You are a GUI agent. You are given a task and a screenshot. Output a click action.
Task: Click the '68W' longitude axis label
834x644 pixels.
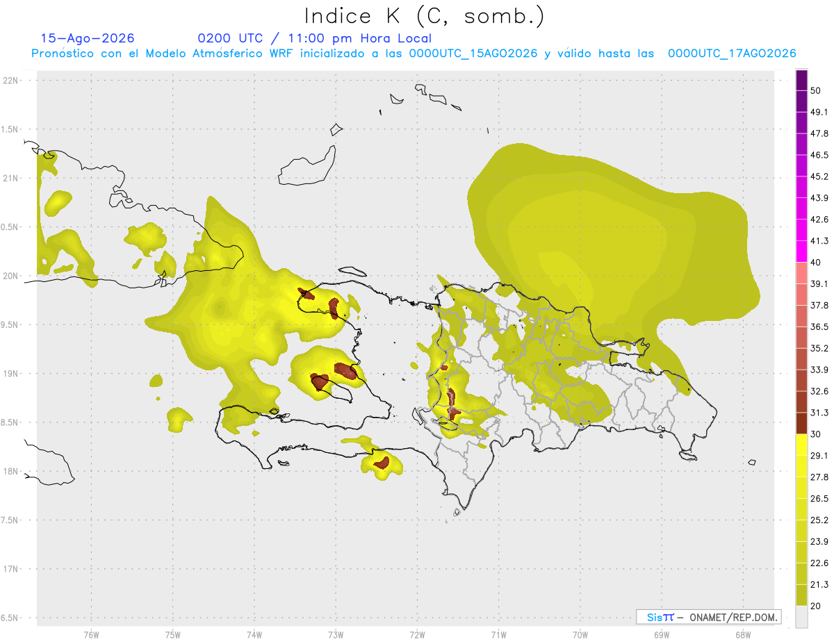743,634
